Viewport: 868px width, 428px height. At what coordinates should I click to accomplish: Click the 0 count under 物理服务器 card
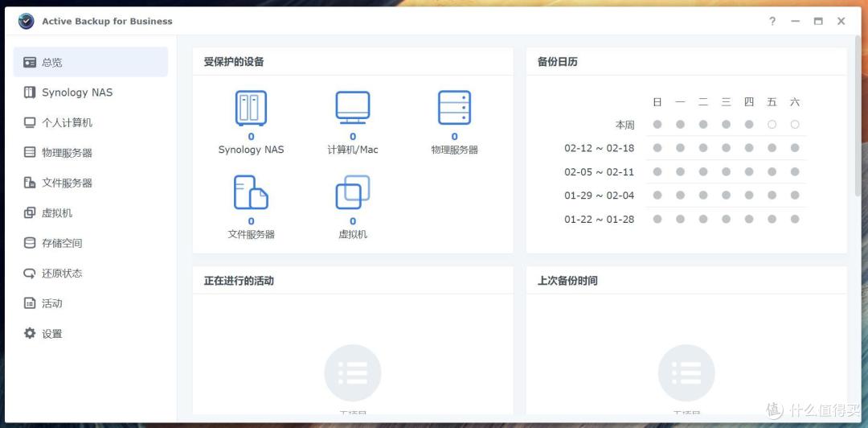click(454, 137)
